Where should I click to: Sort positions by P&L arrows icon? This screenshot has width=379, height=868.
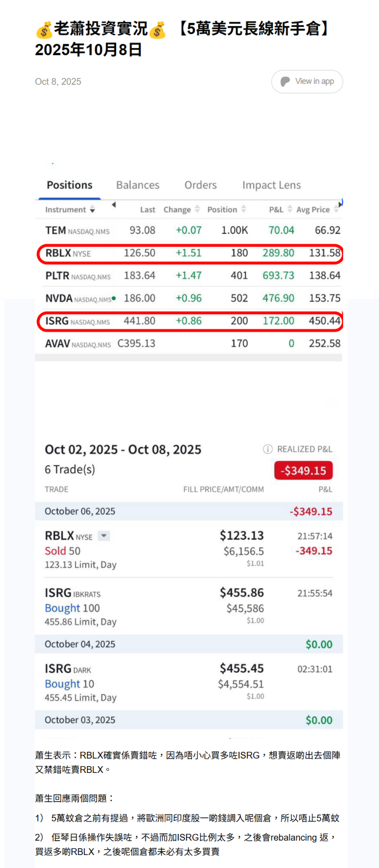(290, 209)
